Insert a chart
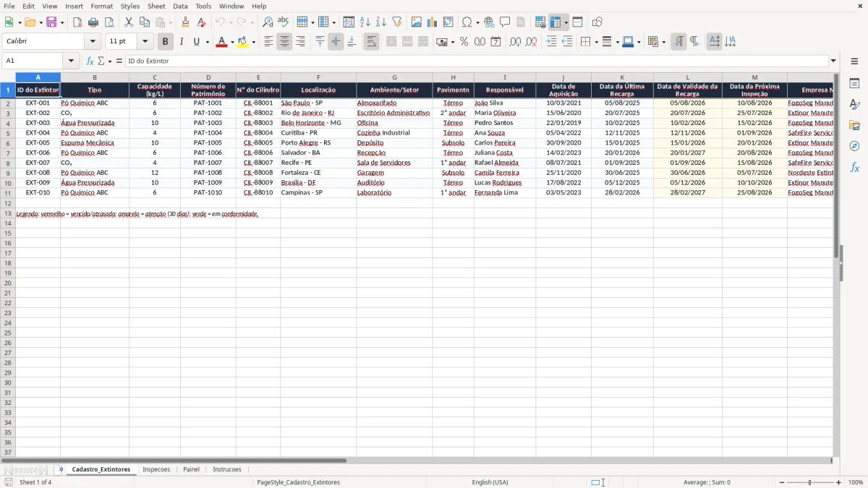The width and height of the screenshot is (868, 488). (x=433, y=22)
